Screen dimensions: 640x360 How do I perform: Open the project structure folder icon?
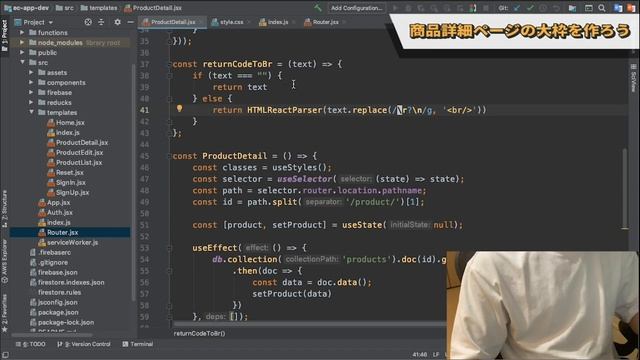click(572, 8)
